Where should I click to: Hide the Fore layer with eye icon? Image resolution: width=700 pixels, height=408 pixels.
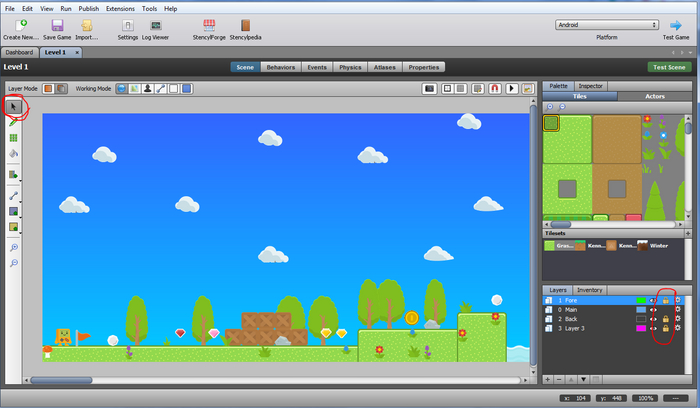[x=652, y=299]
